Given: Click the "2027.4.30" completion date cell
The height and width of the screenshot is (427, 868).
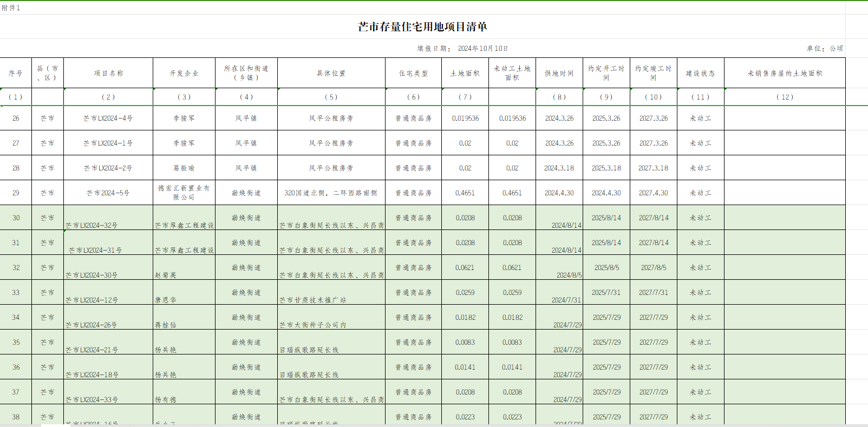Looking at the screenshot, I should tap(654, 193).
